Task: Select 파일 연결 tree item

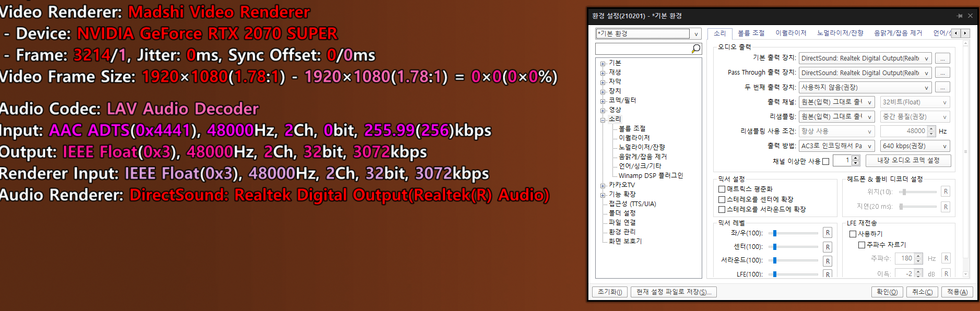Action: pos(622,222)
